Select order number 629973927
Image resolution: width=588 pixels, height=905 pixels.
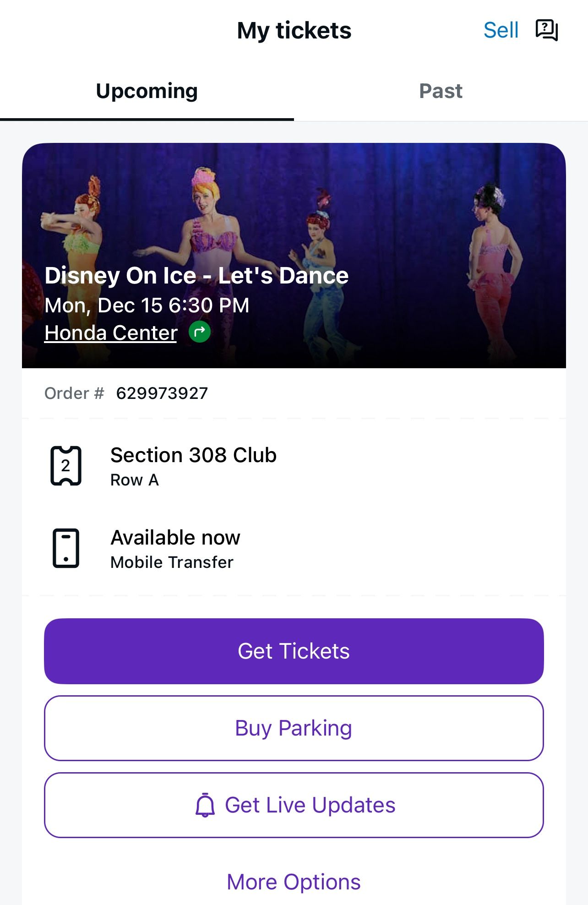click(162, 393)
